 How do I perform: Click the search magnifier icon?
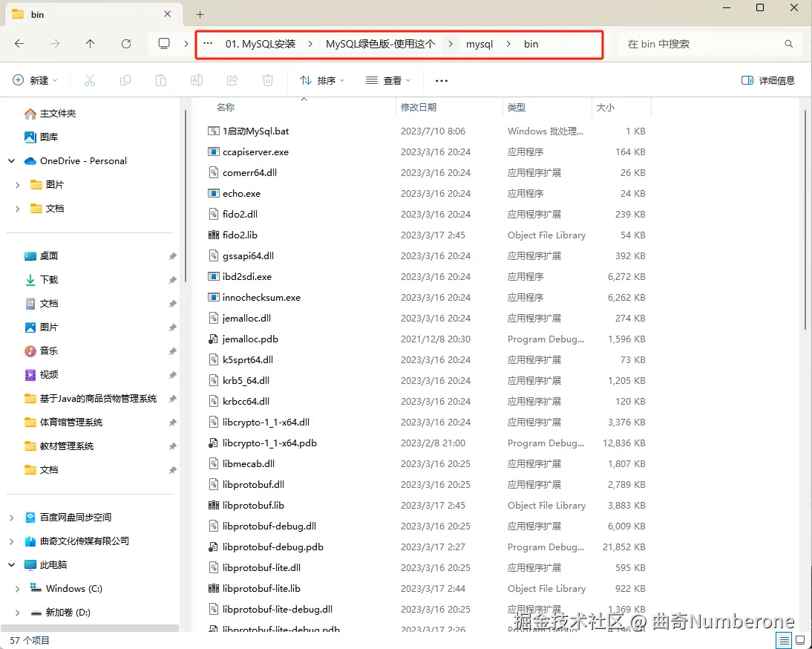click(x=789, y=44)
